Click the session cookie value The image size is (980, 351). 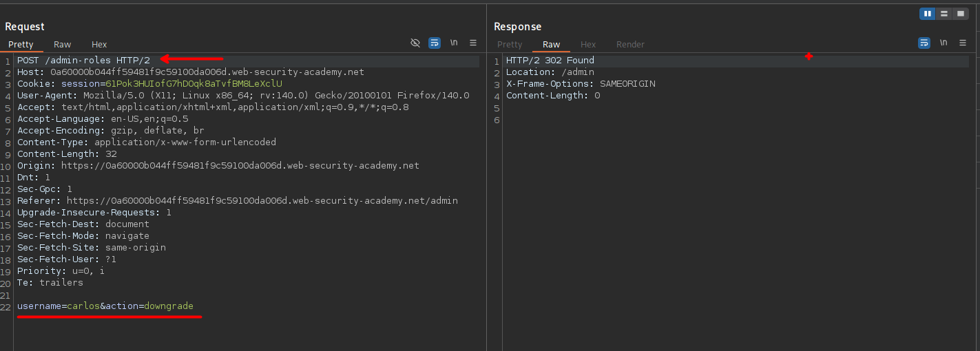[x=194, y=83]
